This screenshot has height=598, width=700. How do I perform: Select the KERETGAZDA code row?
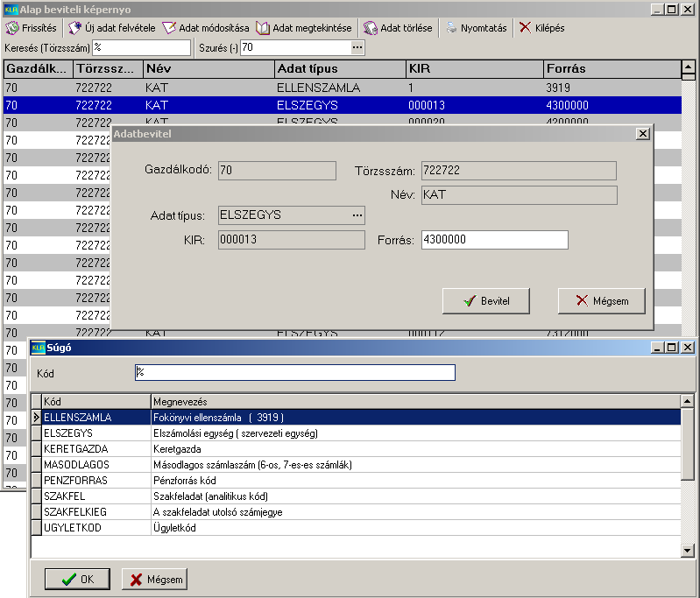tap(362, 448)
